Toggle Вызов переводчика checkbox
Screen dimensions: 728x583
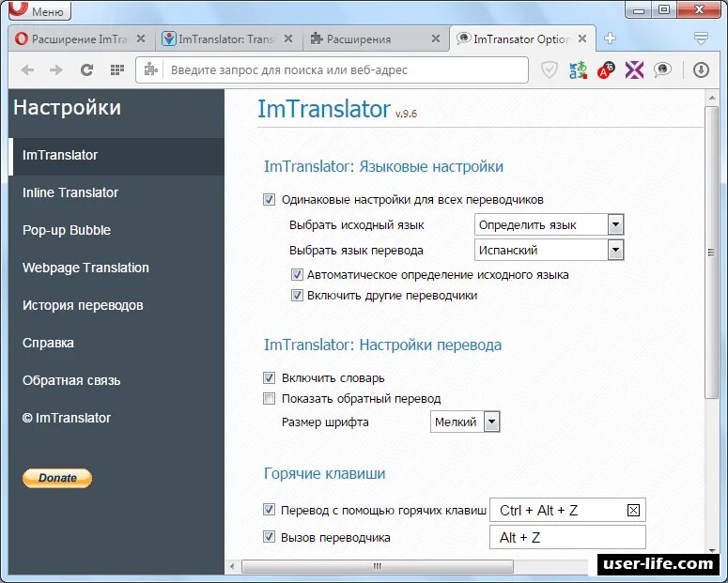[269, 537]
